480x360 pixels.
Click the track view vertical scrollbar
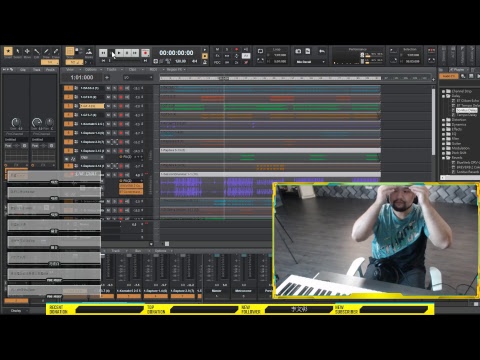pyautogui.click(x=433, y=122)
